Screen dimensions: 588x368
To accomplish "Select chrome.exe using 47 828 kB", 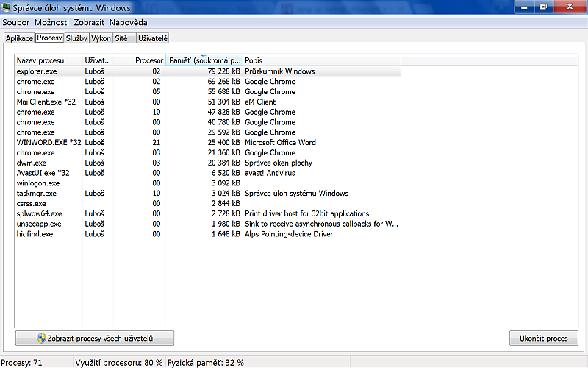I will click(208, 112).
